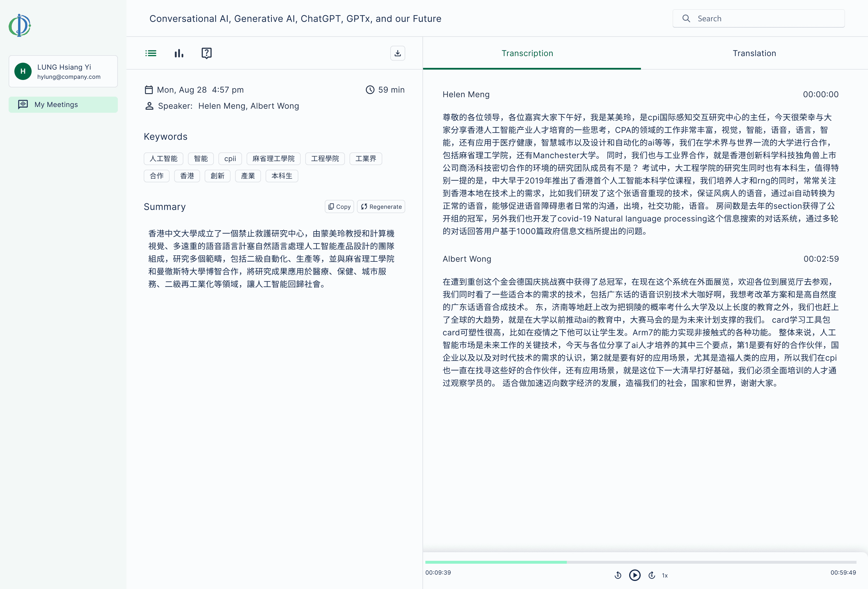Open the LUNG Hsiang Yi user profile card
Screen dimensions: 868x589
(x=63, y=71)
